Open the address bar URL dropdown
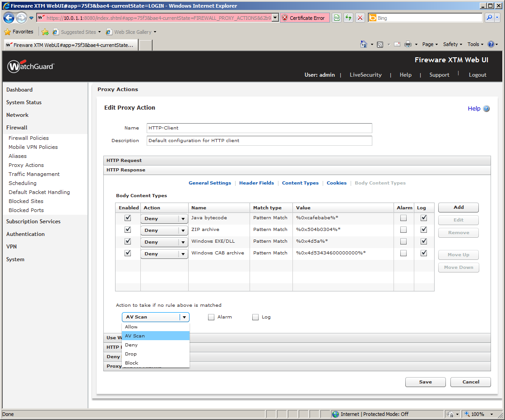Image resolution: width=505 pixels, height=420 pixels. click(275, 18)
